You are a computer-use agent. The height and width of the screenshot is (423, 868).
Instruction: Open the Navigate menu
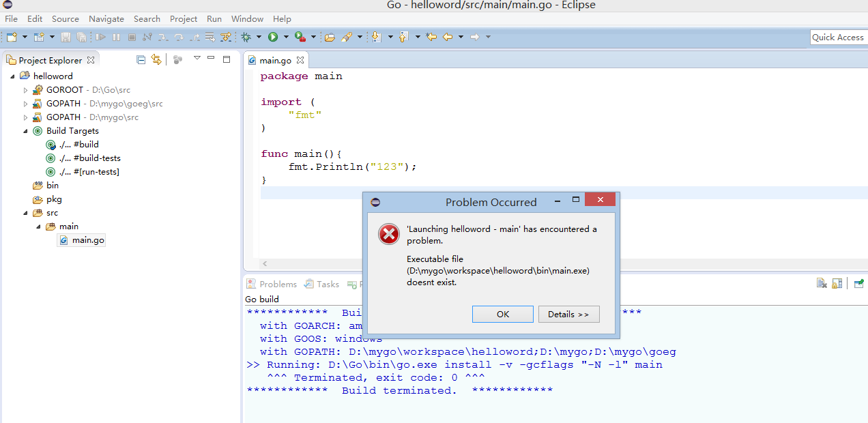(106, 19)
